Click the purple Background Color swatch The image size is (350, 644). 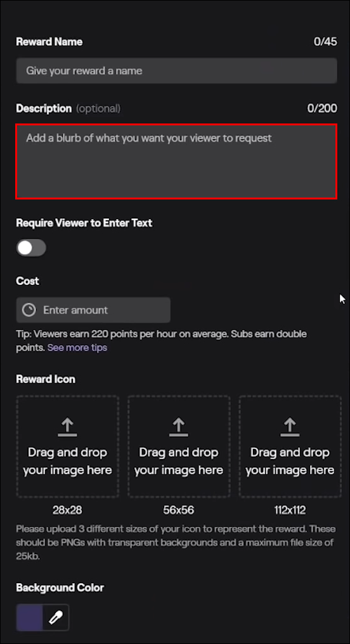point(30,617)
